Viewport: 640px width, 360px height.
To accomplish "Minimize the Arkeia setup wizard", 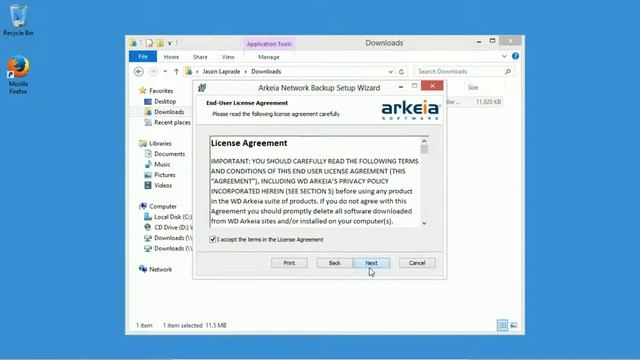I will (x=401, y=86).
